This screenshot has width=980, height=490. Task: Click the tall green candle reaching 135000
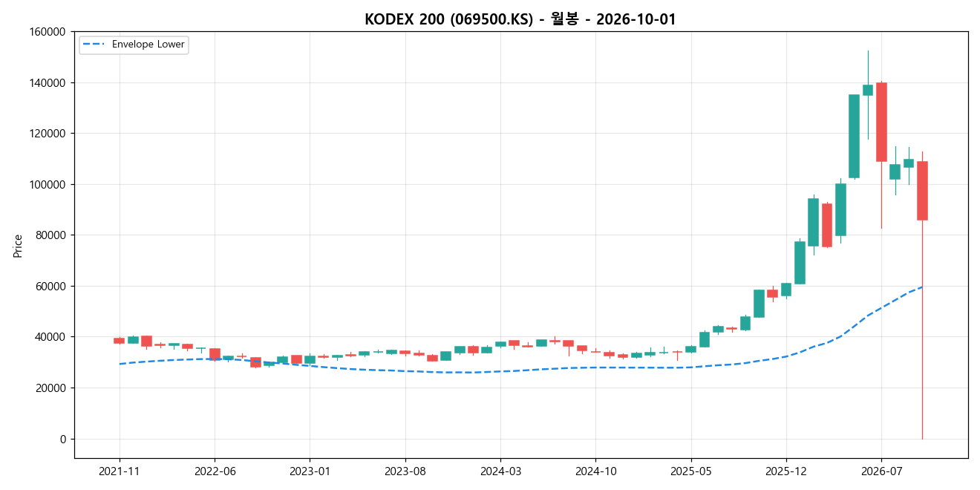854,136
